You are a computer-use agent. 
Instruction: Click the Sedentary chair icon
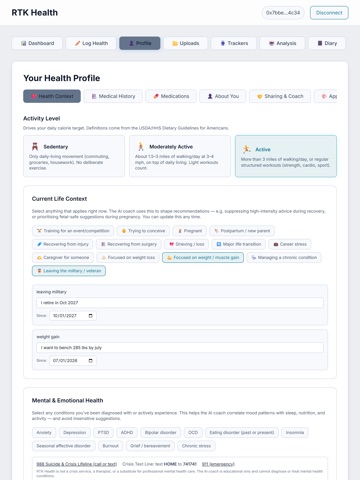35,147
